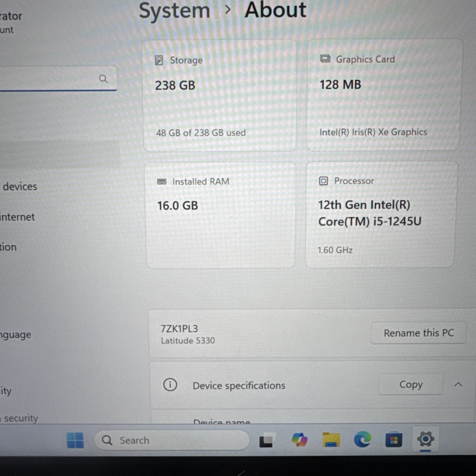Screen dimensions: 476x476
Task: Click the Processor chip icon
Action: (x=323, y=181)
